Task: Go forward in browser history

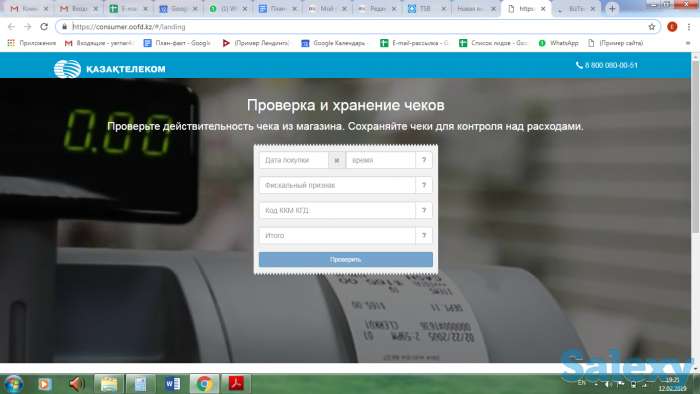Action: 28,27
